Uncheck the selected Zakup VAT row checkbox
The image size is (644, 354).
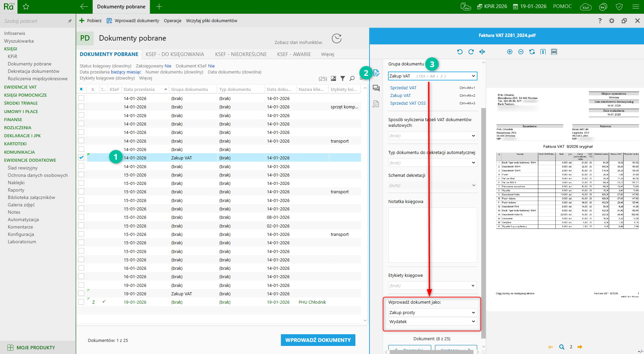coord(81,157)
